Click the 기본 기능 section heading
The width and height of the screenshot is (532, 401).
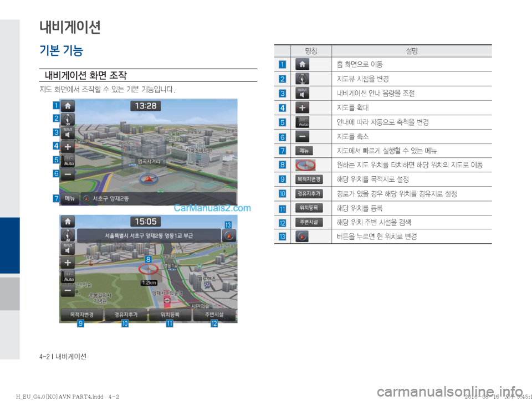click(62, 50)
